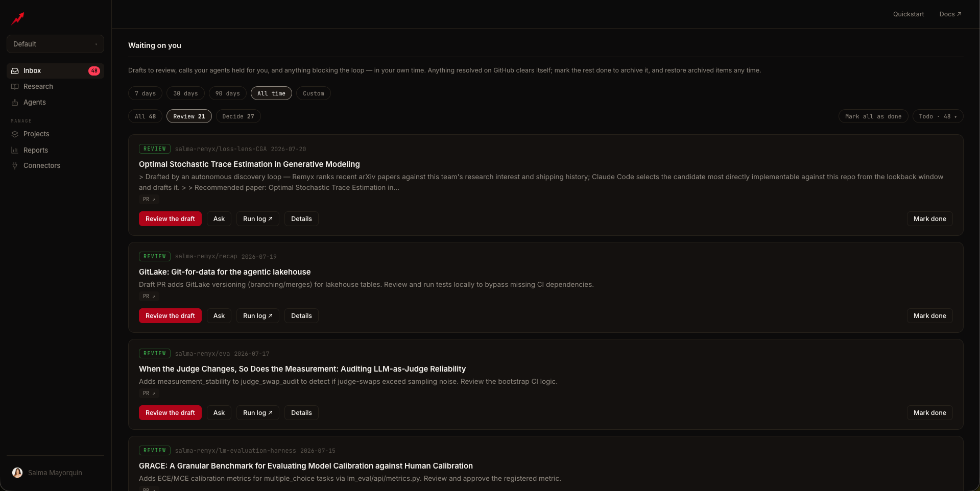Mark done the GitLake item
The image size is (980, 491).
929,316
